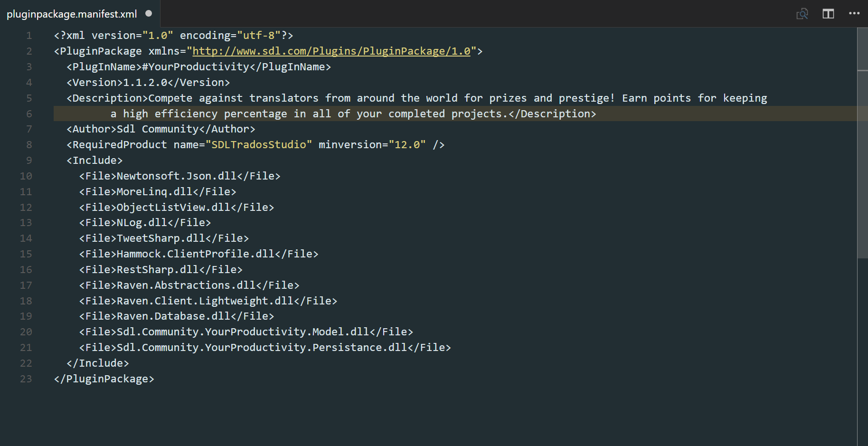Image resolution: width=868 pixels, height=446 pixels.
Task: Click line number 1 in gutter
Action: click(x=29, y=36)
